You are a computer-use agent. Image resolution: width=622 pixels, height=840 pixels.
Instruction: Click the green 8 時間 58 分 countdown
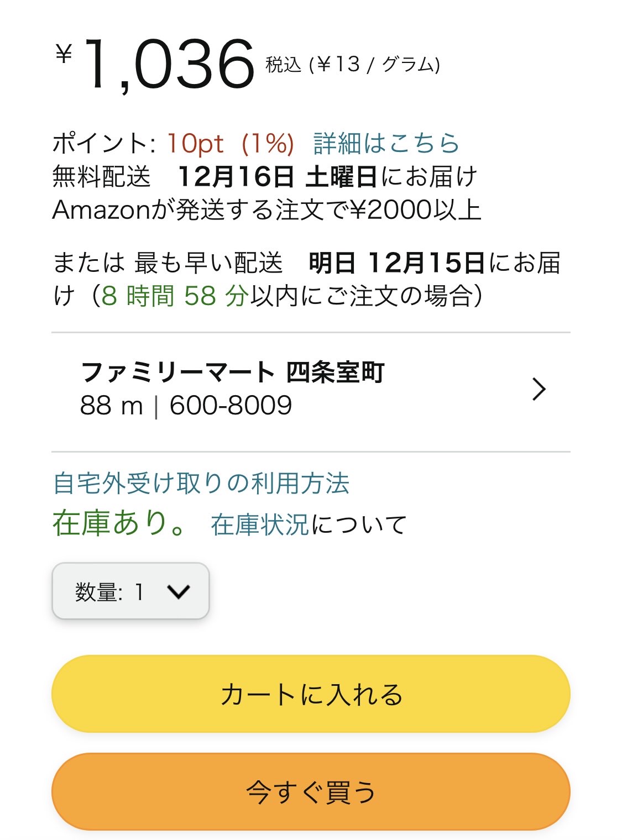coord(175,296)
